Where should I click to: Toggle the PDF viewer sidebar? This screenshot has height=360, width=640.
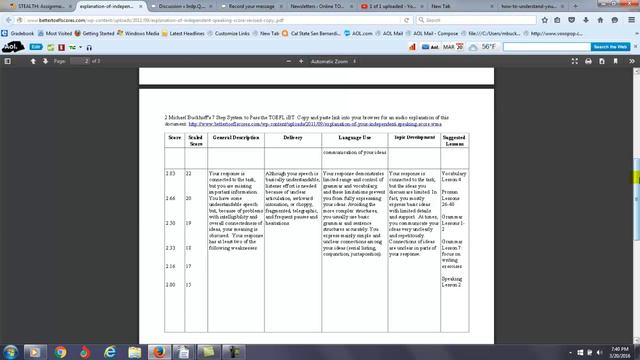(x=7, y=61)
